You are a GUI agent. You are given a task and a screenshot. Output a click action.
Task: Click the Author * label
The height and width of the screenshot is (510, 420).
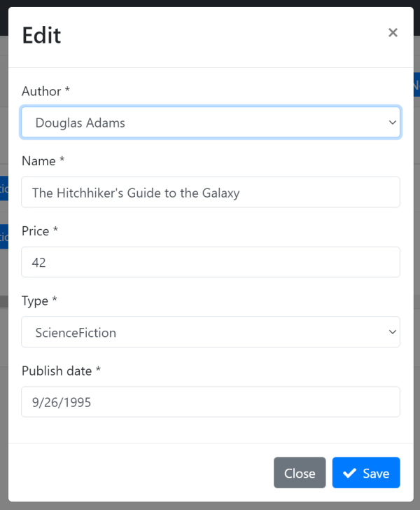coord(45,91)
